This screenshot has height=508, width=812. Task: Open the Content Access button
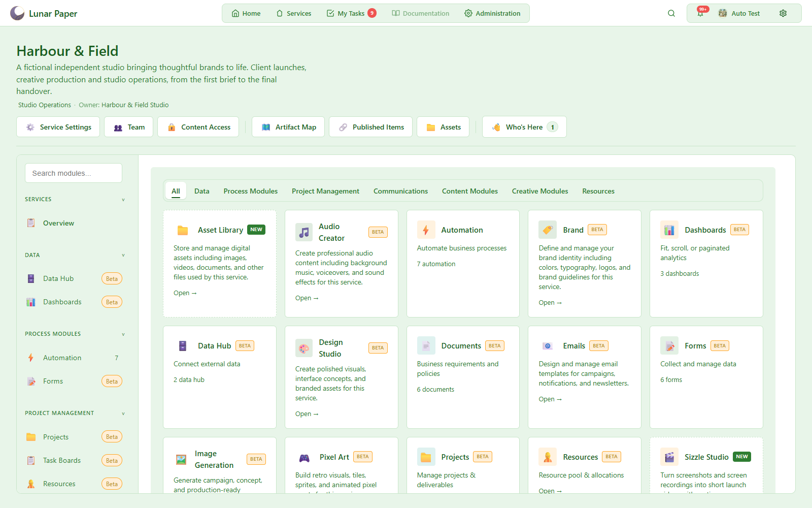(198, 127)
